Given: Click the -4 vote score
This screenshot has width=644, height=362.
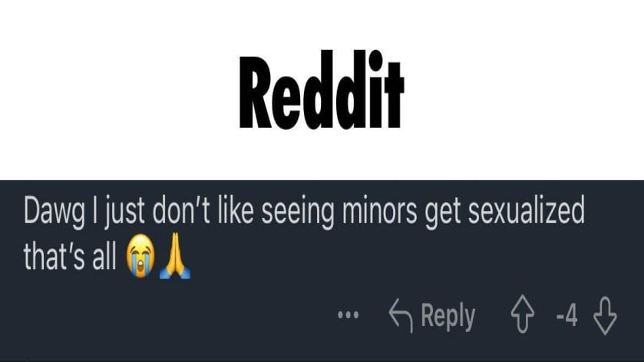Looking at the screenshot, I should point(566,315).
